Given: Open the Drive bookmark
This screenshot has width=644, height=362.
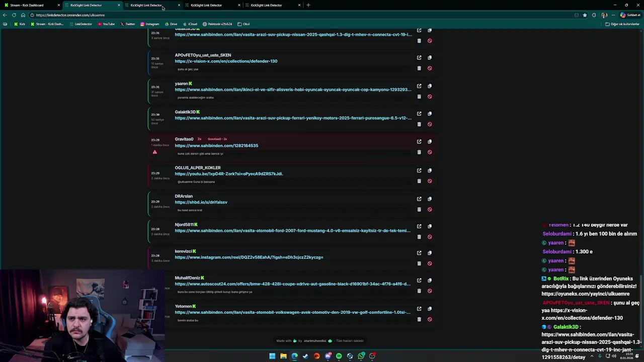Looking at the screenshot, I should 171,24.
